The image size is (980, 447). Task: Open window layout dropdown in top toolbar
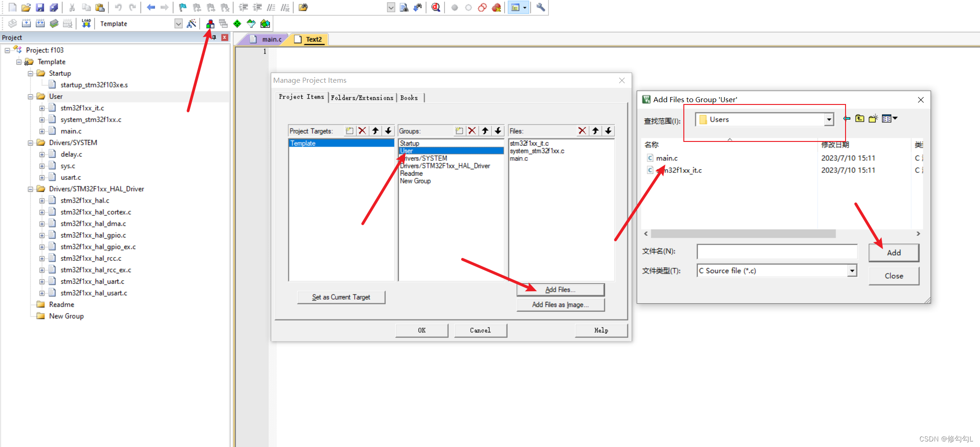pyautogui.click(x=524, y=7)
